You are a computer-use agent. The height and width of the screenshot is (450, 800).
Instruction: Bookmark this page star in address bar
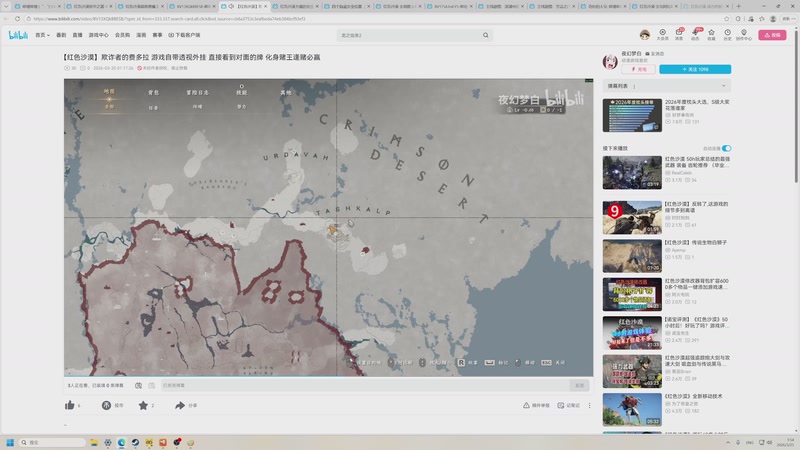tap(727, 19)
